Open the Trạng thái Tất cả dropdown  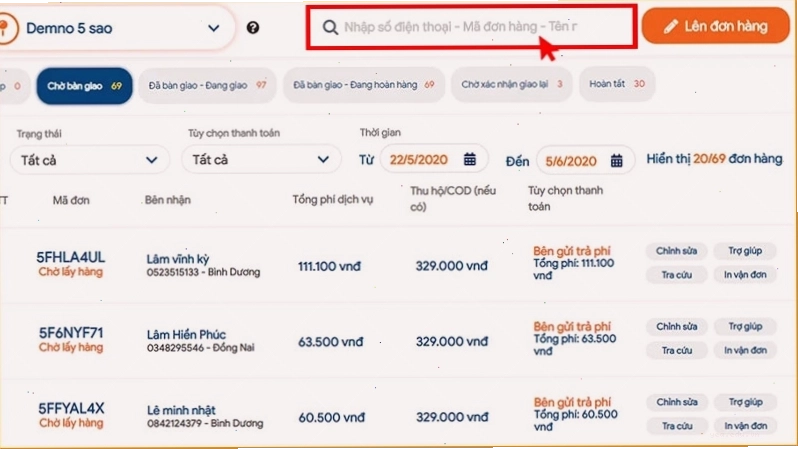click(x=90, y=160)
